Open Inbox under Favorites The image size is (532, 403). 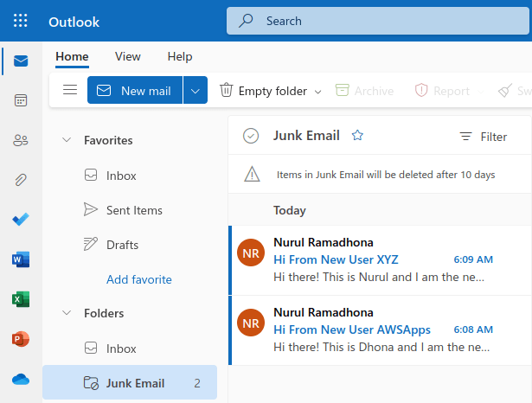[x=121, y=176]
